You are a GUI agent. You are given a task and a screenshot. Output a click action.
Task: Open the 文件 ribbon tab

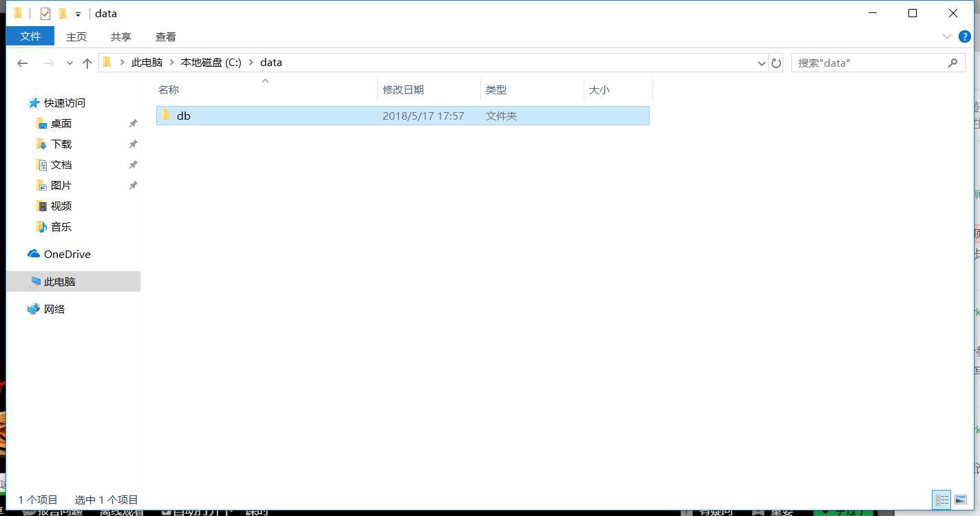[x=30, y=36]
